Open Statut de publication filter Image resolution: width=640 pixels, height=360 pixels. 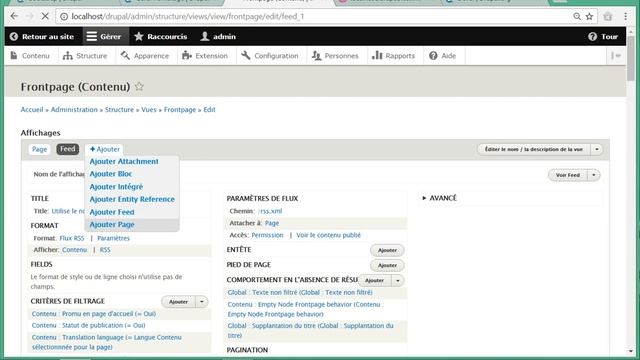89,325
